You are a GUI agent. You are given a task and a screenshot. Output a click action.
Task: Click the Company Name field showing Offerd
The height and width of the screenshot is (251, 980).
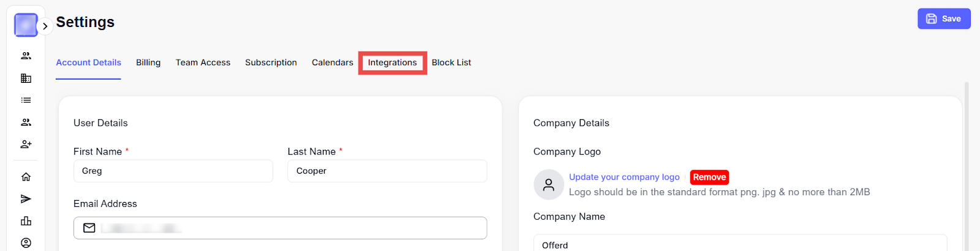[x=740, y=244]
